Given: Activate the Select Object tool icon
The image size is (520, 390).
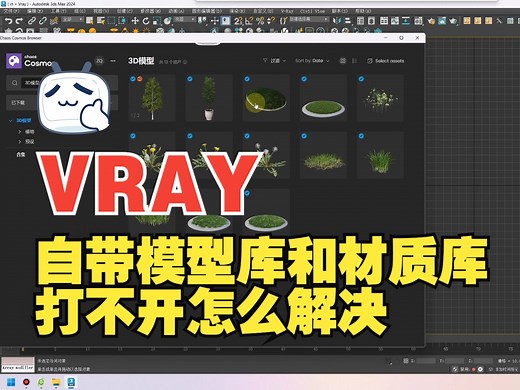Looking at the screenshot, I should pos(90,21).
